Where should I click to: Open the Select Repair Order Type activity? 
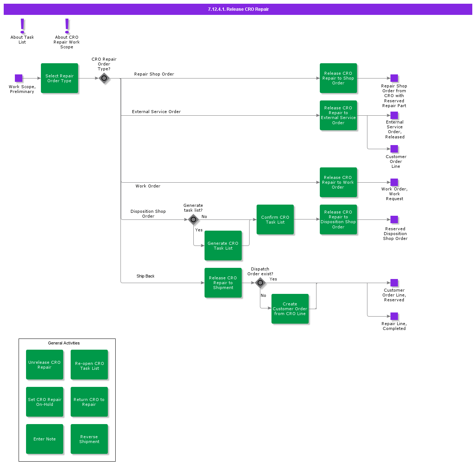[x=59, y=78]
